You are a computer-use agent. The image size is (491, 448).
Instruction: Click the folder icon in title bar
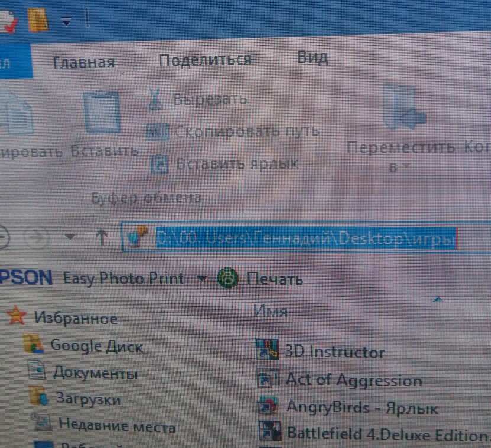38,20
